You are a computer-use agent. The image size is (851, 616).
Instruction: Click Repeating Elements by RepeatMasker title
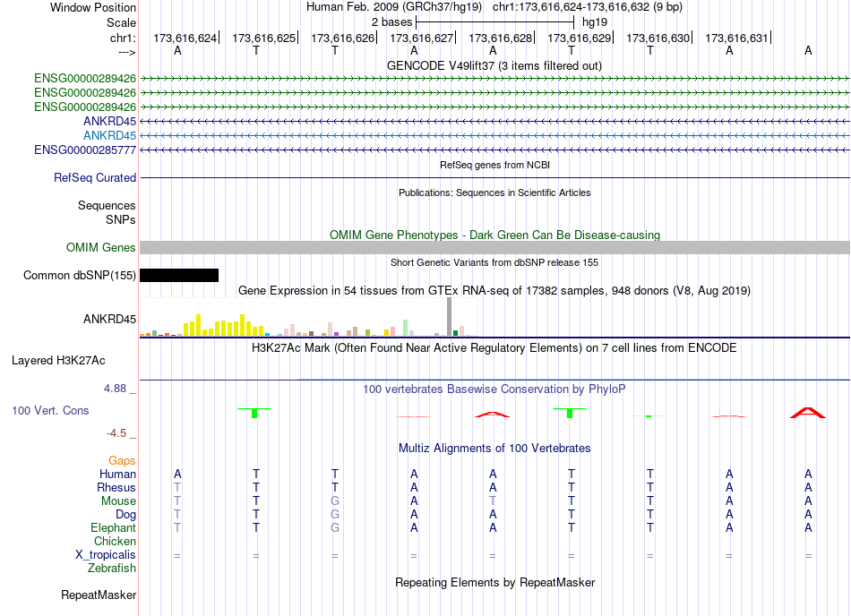494,583
